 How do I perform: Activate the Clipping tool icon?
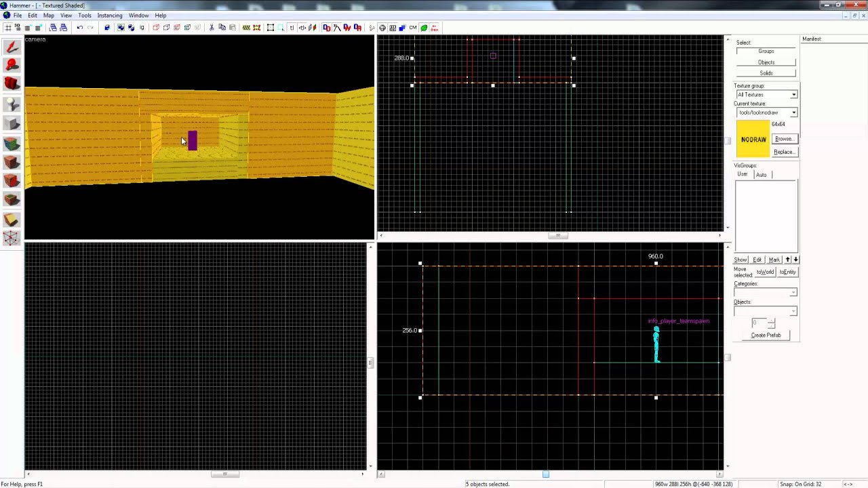(11, 220)
